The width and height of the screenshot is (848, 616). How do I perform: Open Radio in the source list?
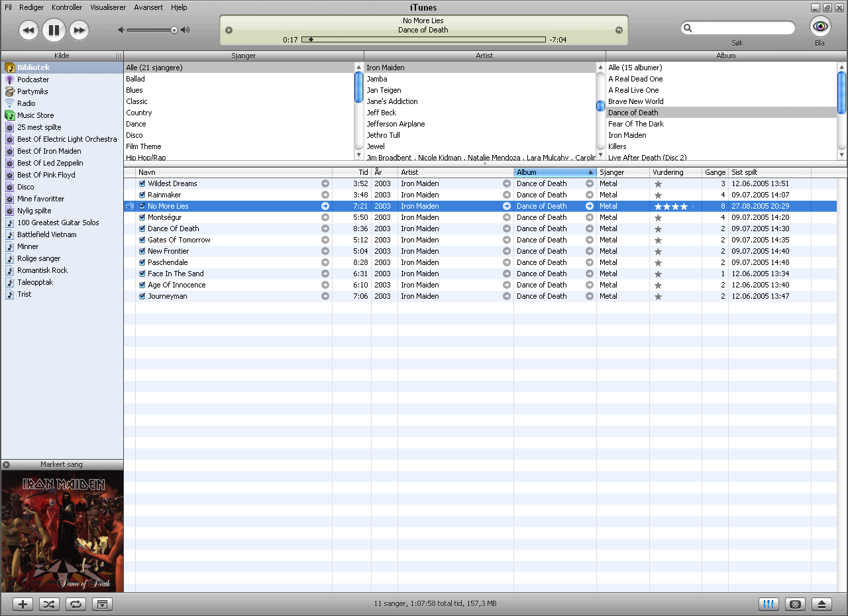tap(26, 103)
